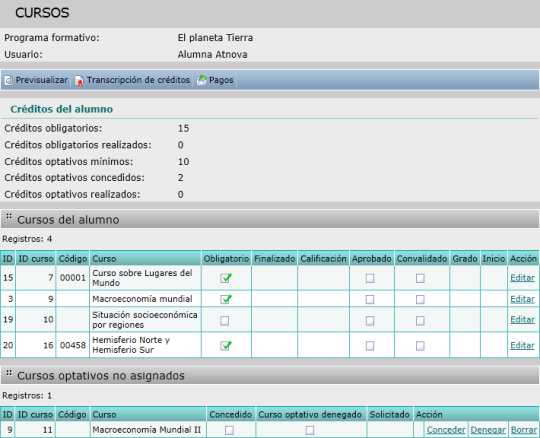Select course name Macroeconomía Mundial II
Screen dimensions: 540x438
click(146, 430)
